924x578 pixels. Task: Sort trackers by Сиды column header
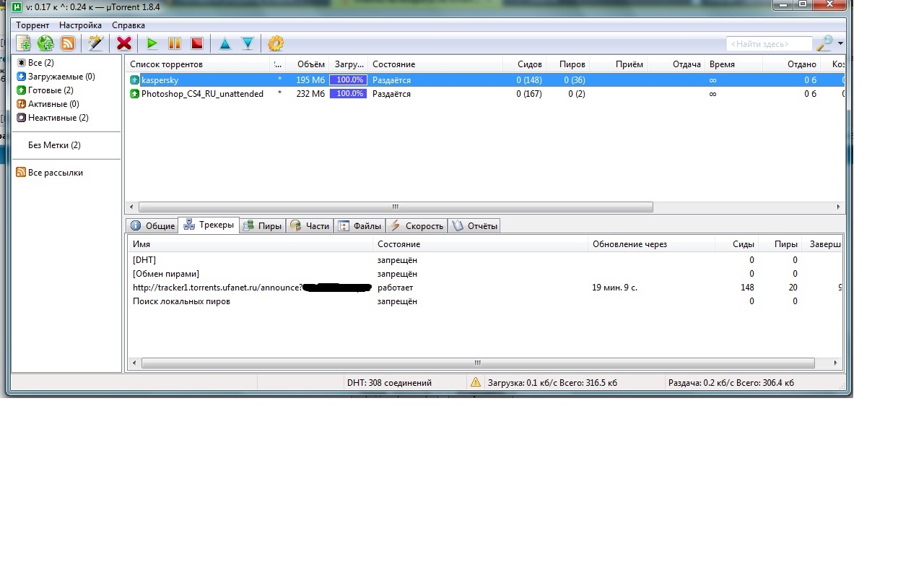(737, 244)
